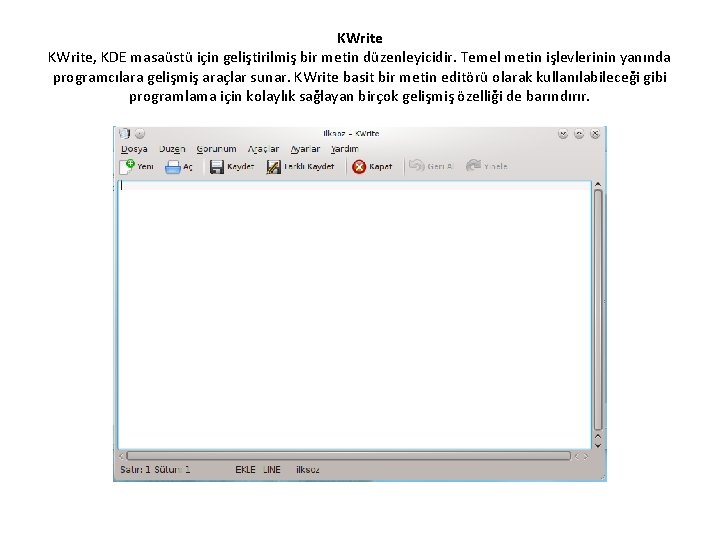Click the horizontal scrollbar left arrow
The height and width of the screenshot is (540, 720).
coord(122,456)
